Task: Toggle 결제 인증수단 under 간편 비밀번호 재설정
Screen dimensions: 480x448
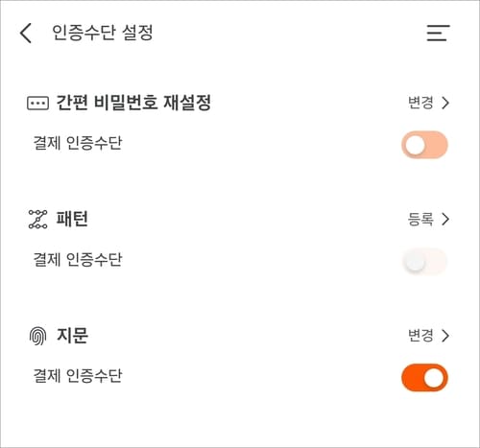Action: (424, 145)
